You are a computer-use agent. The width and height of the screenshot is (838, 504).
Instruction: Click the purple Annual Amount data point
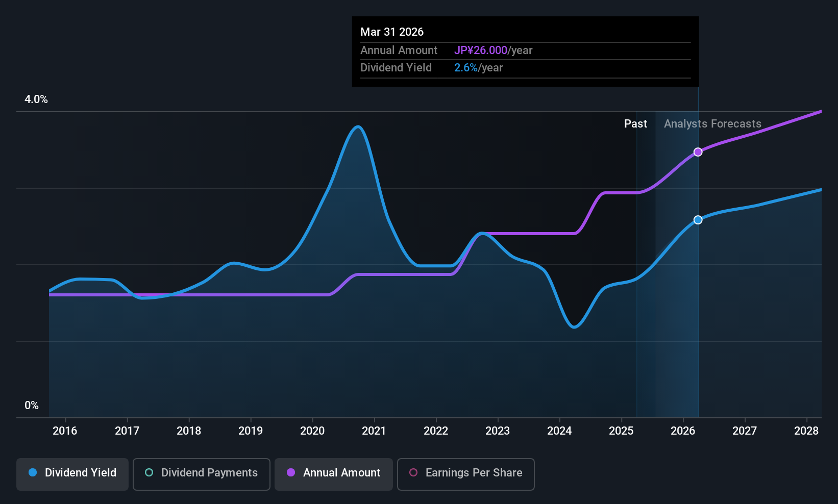point(698,152)
